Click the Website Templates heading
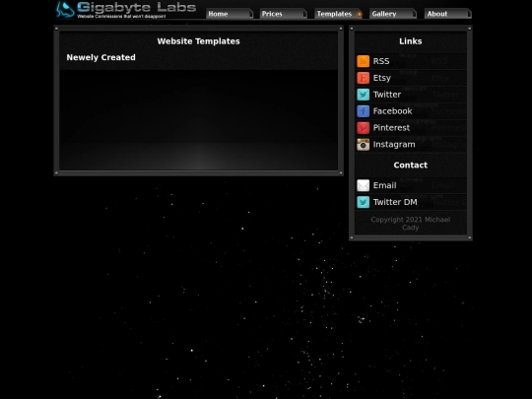Screen dimensions: 532x399 198,41
